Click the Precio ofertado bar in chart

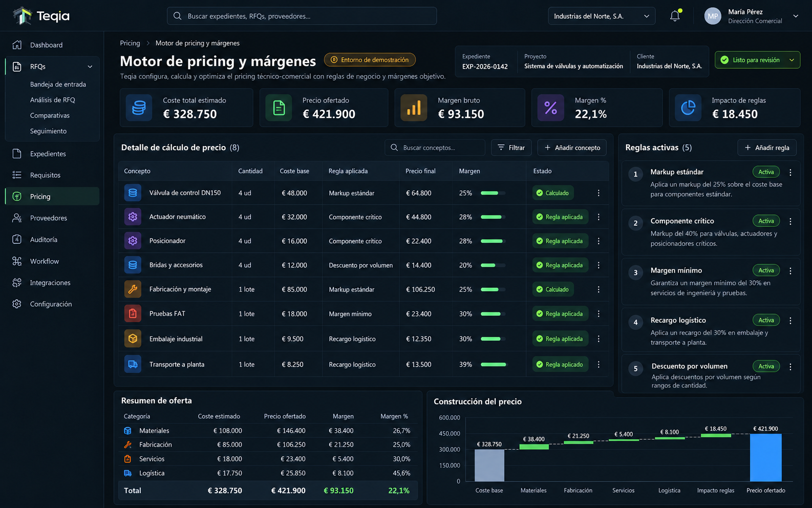766,457
